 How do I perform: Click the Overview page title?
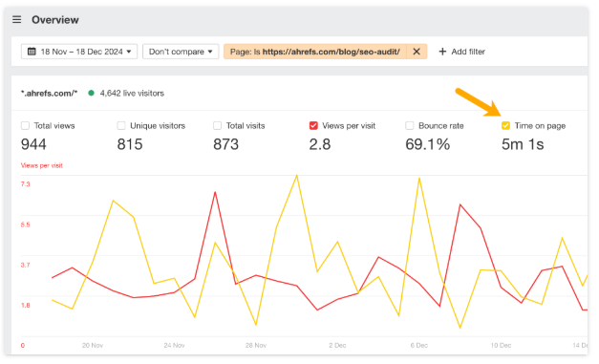coord(55,20)
